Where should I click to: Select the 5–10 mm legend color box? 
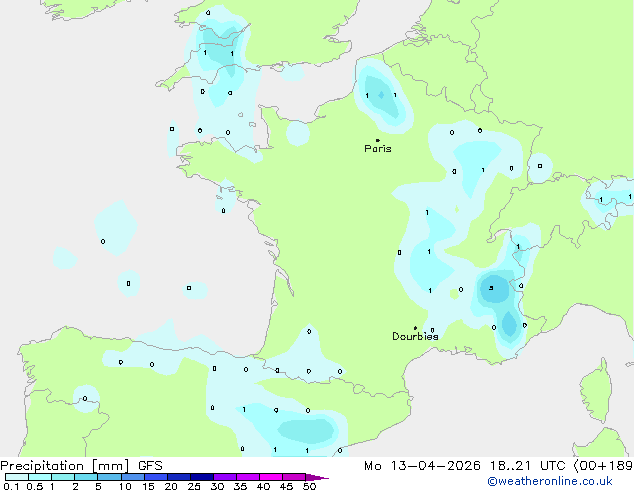click(x=109, y=477)
